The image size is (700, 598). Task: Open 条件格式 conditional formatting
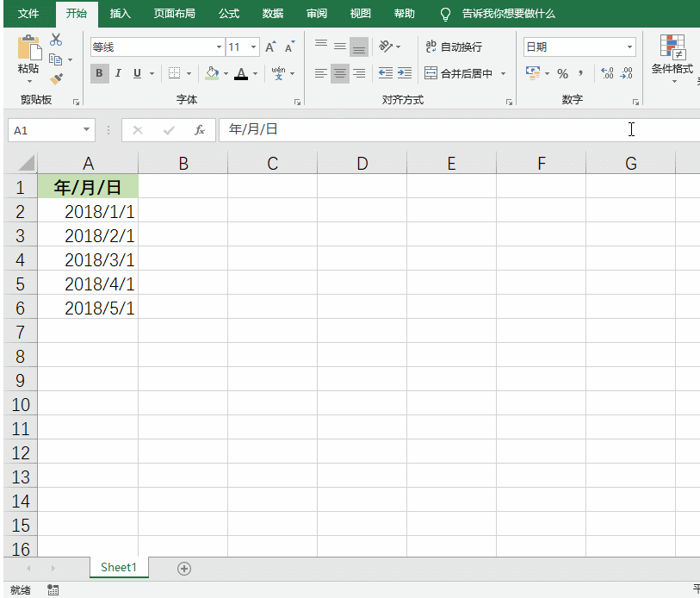[672, 58]
